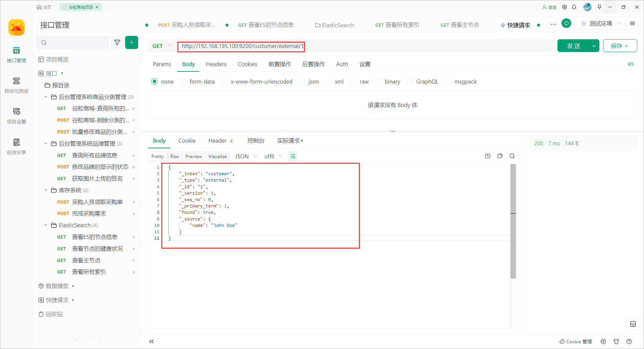The image size is (644, 349).
Task: Click the 发送 send button
Action: [x=573, y=46]
